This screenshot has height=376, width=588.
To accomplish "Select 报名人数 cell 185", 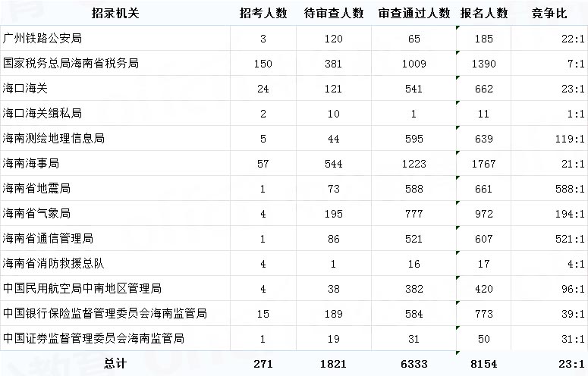I will point(484,39).
